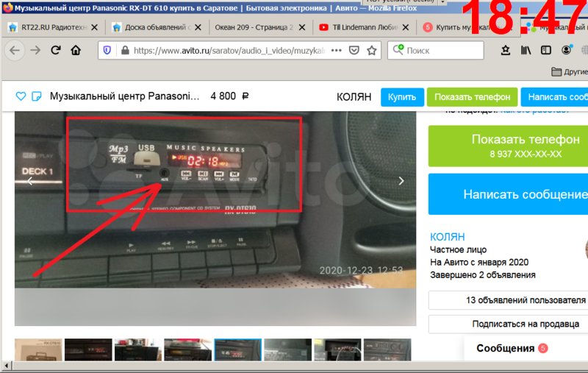Open the Firefox home page icon

pyautogui.click(x=76, y=50)
